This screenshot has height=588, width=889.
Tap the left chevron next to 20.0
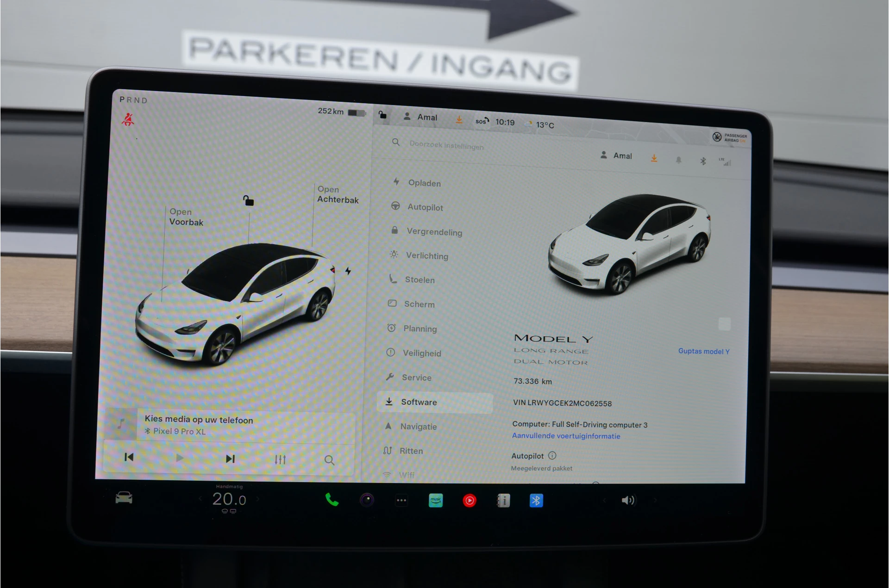coord(200,498)
